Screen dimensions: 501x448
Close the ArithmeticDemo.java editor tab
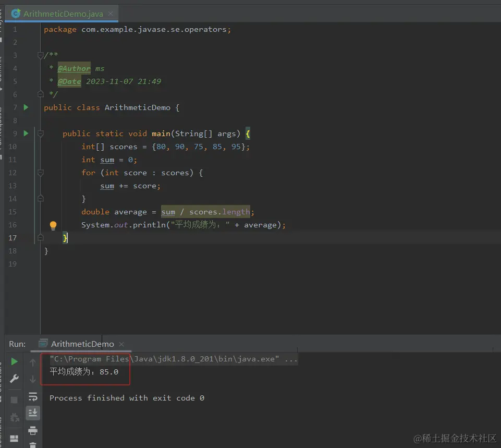point(111,14)
